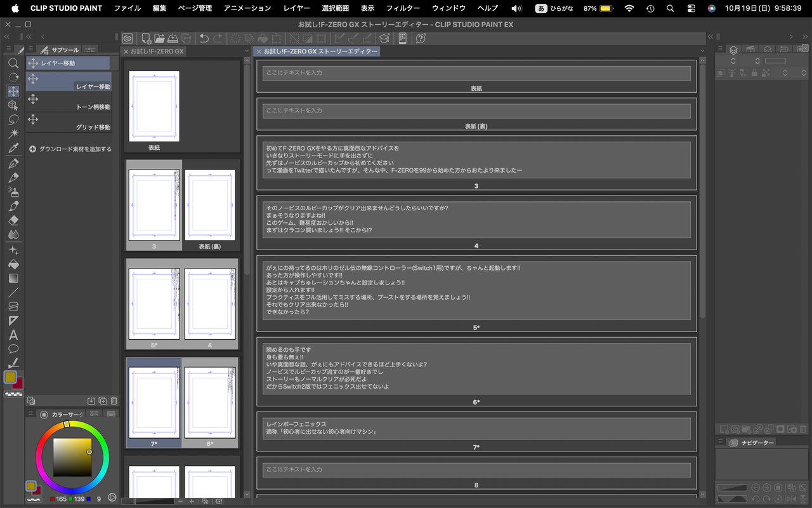The width and height of the screenshot is (812, 508).
Task: Select page 7* thumbnail in page manager
Action: click(154, 403)
